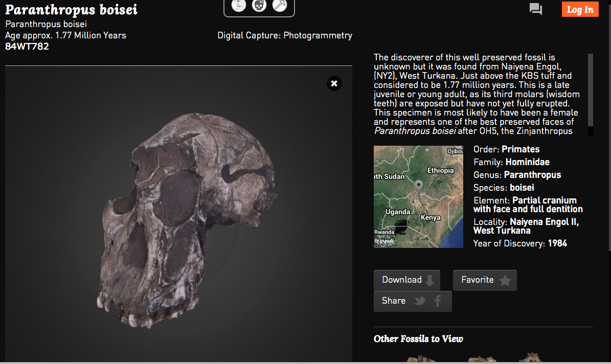611x364 pixels.
Task: Click the microscope icon in top toolbar
Action: 239,6
